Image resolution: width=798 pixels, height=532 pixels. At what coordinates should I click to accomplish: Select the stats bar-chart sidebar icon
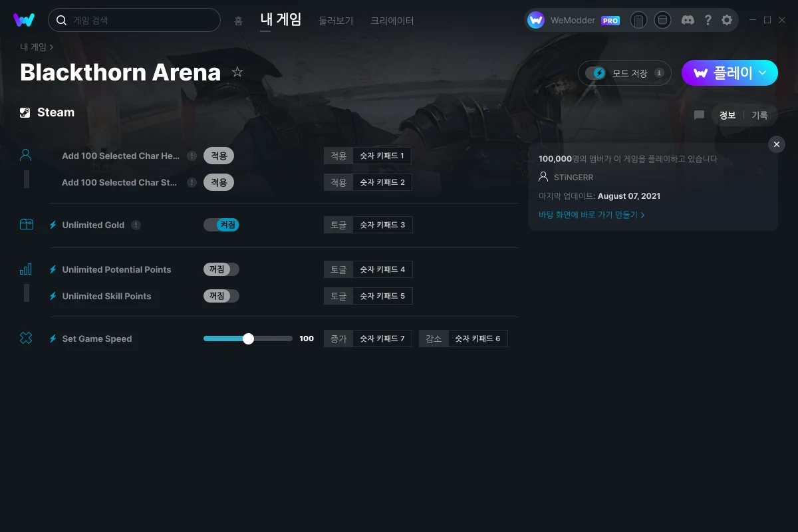(25, 269)
